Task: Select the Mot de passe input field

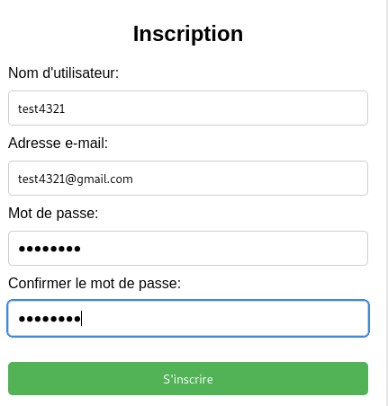Action: [188, 248]
